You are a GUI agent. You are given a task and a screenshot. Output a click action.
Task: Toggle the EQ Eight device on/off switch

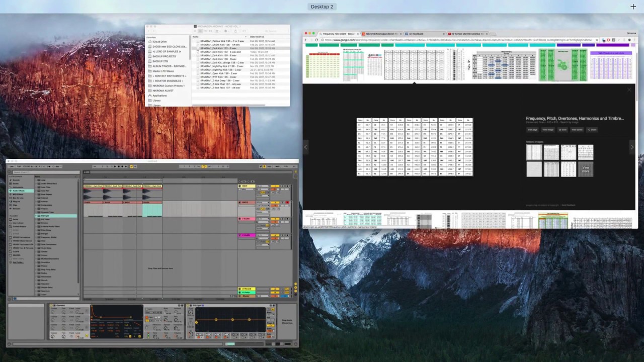[x=188, y=305]
